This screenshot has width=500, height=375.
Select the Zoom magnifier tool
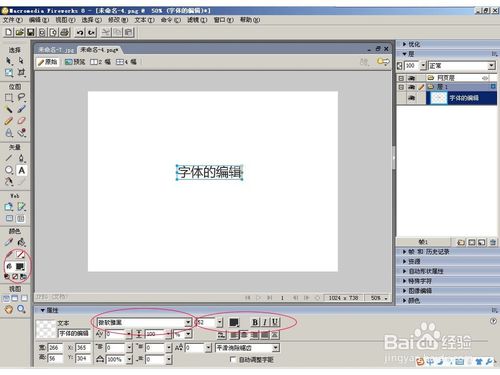pos(22,309)
